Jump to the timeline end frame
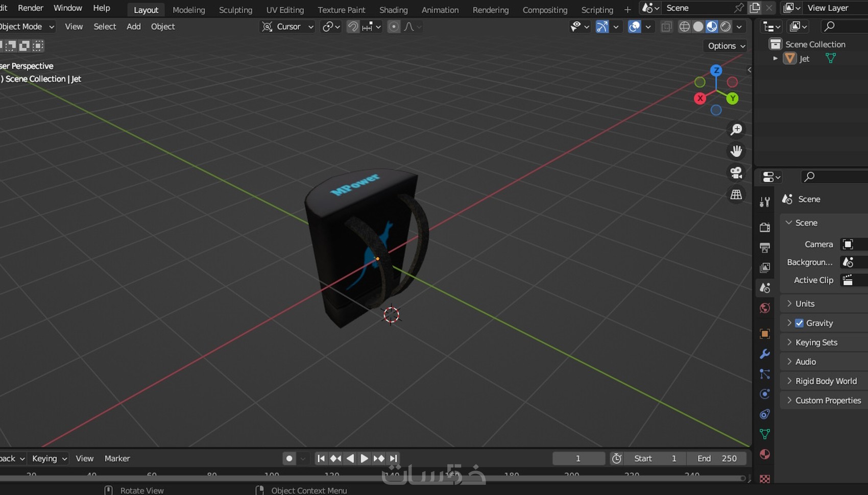Screen dimensions: 868x495 point(393,458)
